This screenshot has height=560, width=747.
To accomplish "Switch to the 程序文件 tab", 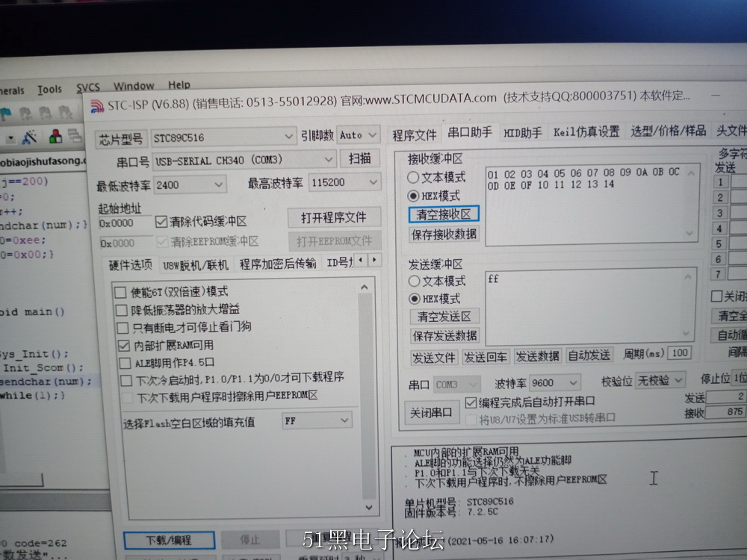I will coord(415,135).
